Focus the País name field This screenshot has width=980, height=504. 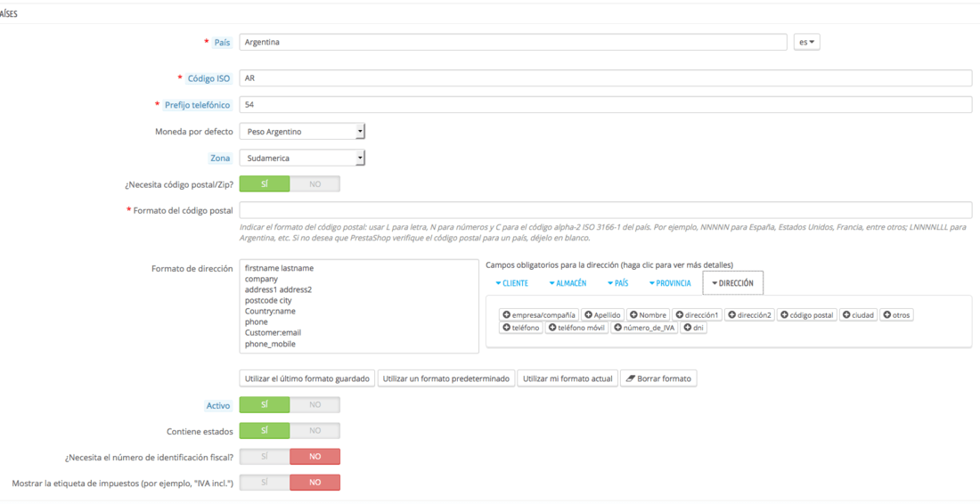click(x=513, y=43)
